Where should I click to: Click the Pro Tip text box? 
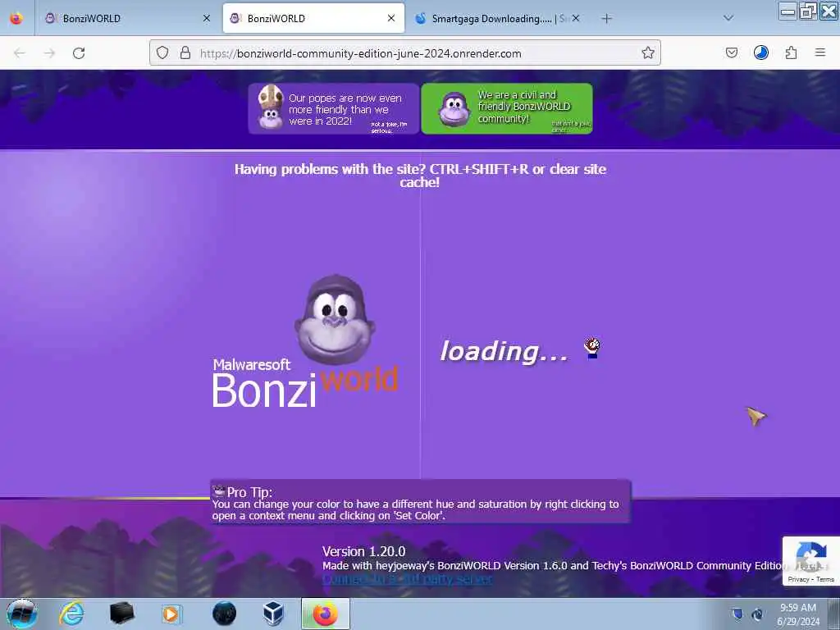(421, 501)
